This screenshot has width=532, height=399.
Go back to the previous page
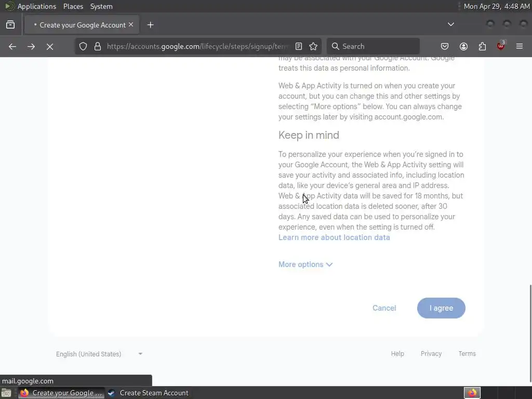[12, 46]
